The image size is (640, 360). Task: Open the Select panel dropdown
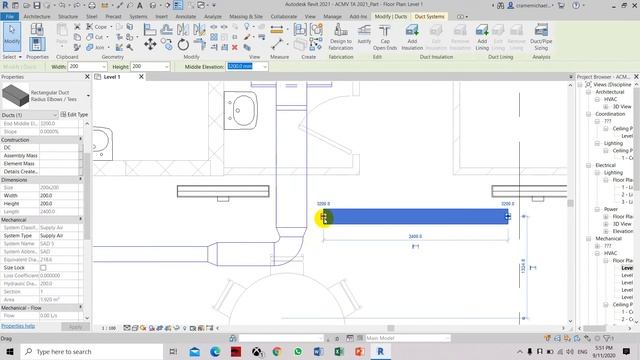tap(12, 57)
